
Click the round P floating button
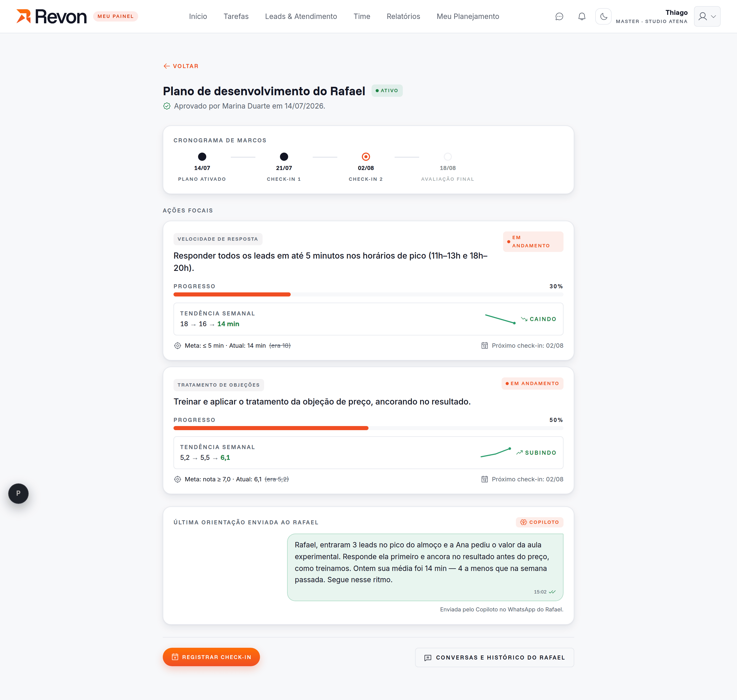[x=18, y=493]
